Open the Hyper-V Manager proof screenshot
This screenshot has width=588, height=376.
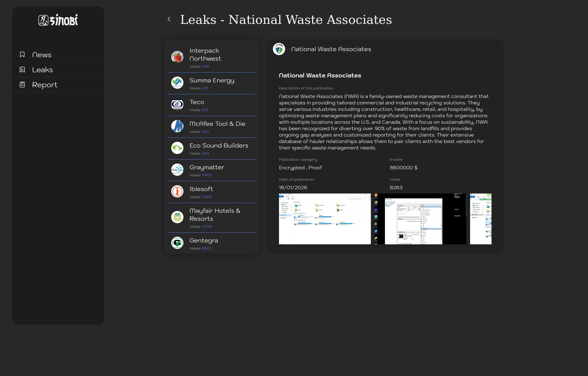click(x=420, y=219)
